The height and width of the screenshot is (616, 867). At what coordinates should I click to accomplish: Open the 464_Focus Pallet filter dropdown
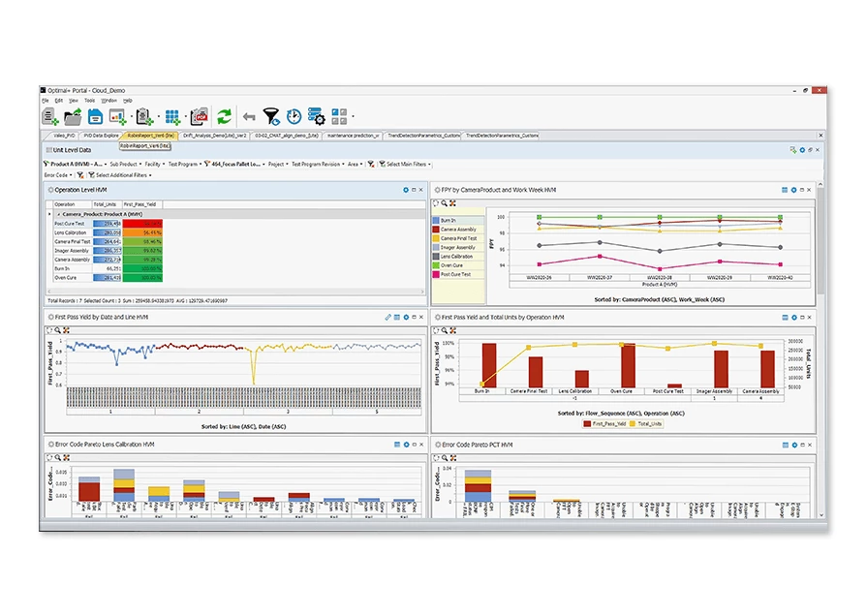coord(235,165)
